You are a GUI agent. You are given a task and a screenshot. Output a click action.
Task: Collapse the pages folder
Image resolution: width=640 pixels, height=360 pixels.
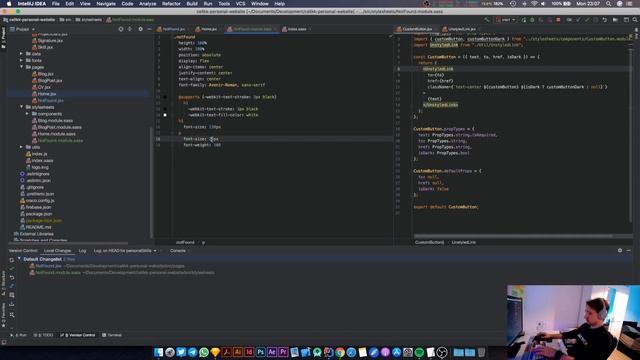pos(21,67)
